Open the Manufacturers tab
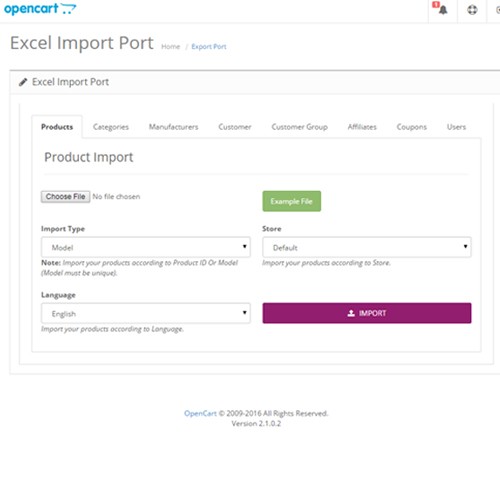 click(x=173, y=127)
